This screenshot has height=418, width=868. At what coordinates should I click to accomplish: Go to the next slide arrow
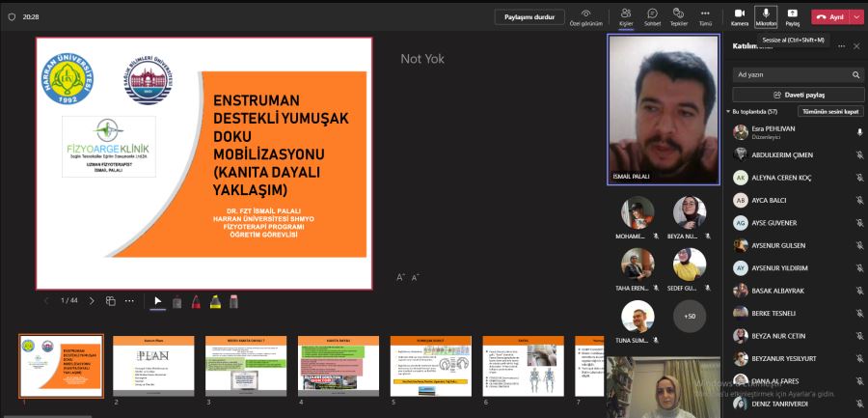coord(92,301)
